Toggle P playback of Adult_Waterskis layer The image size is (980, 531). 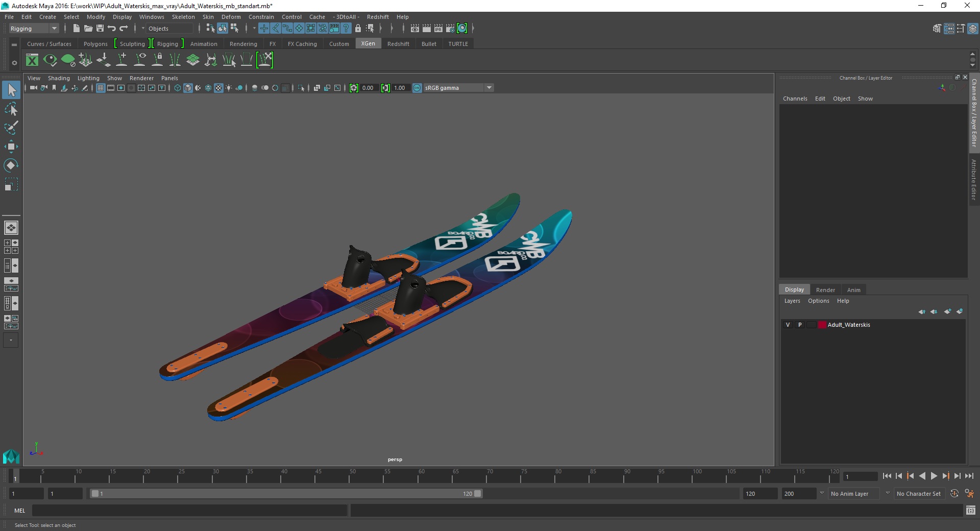800,325
